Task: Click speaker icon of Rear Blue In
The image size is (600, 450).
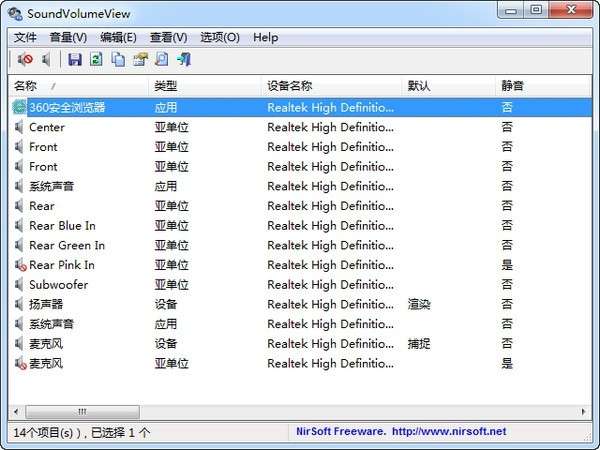Action: (x=19, y=225)
